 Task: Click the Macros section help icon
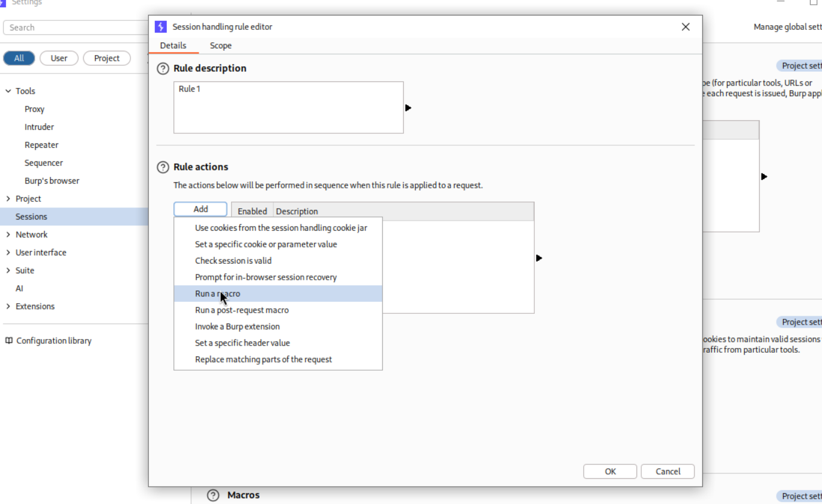point(213,495)
